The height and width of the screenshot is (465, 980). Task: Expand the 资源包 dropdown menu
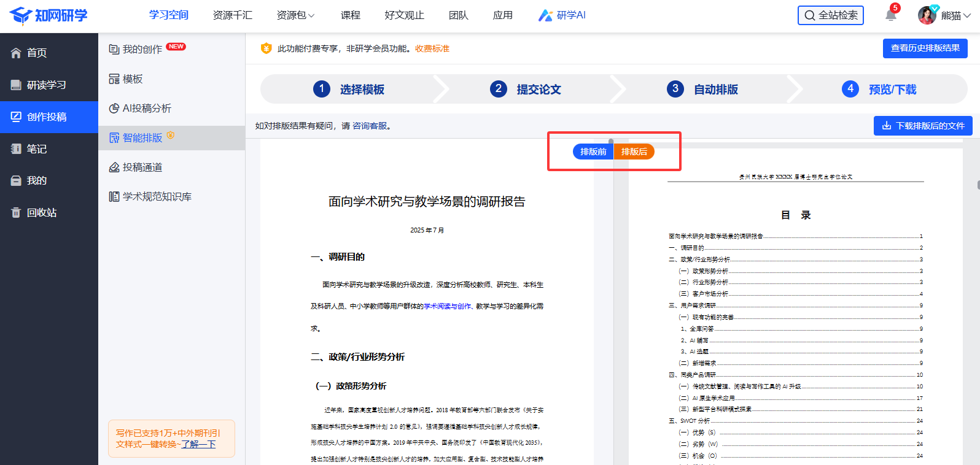click(x=295, y=15)
